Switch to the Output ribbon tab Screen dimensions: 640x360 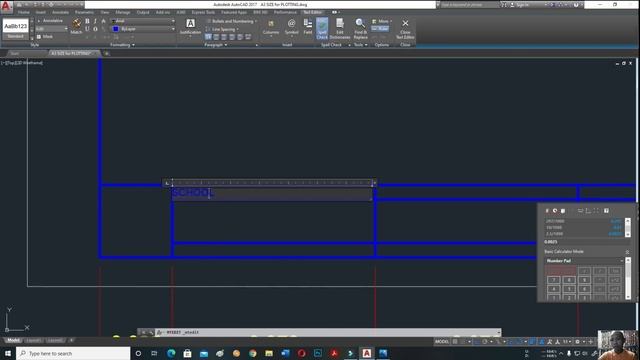143,12
